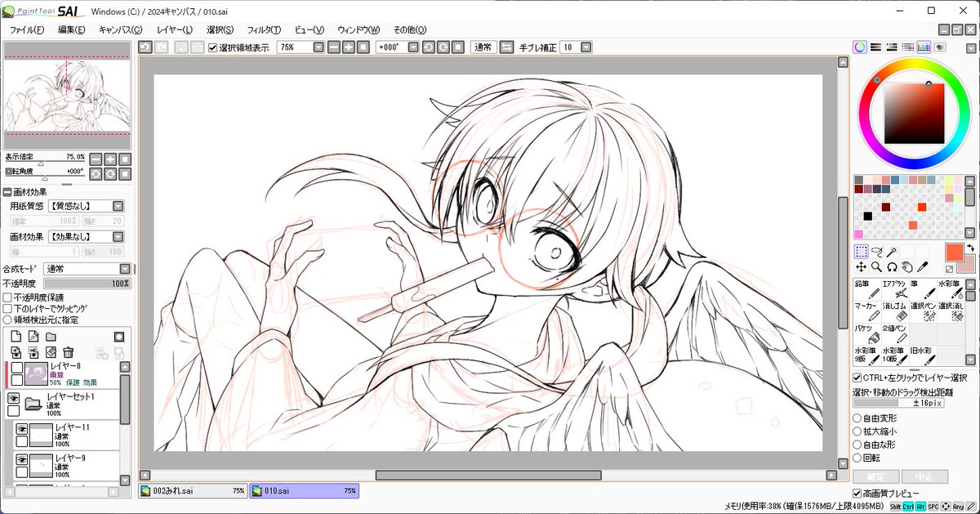Enable 領域検出元に指定 option
The height and width of the screenshot is (514, 980).
(x=7, y=320)
